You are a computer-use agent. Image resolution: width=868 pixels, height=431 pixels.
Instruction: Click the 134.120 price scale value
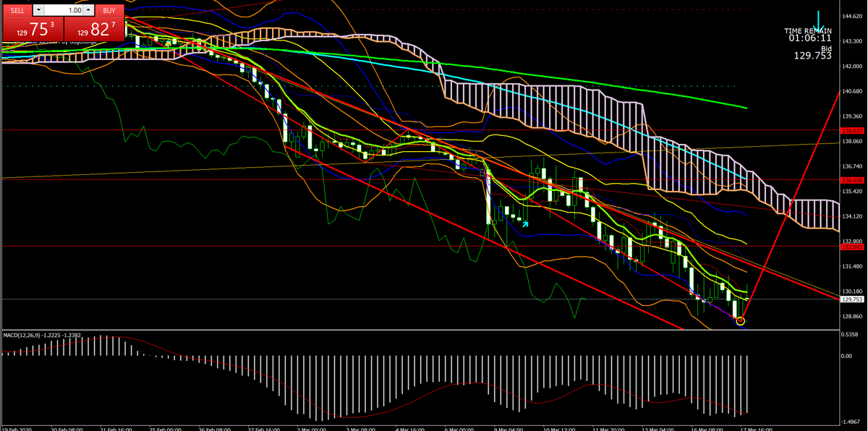(x=851, y=216)
